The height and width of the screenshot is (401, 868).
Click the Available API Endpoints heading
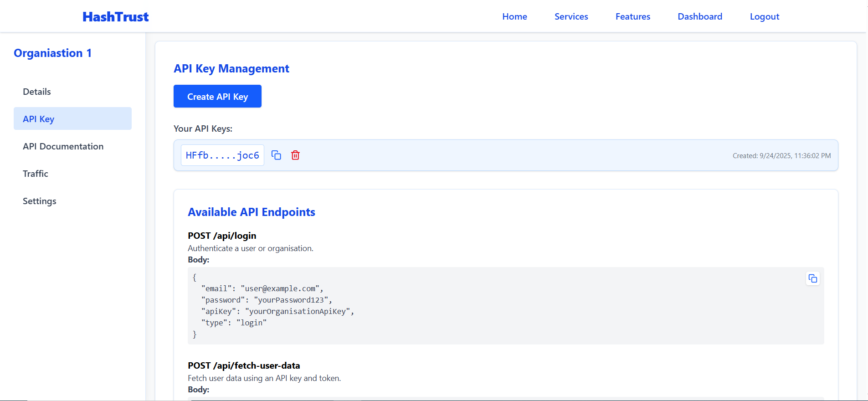pos(251,212)
